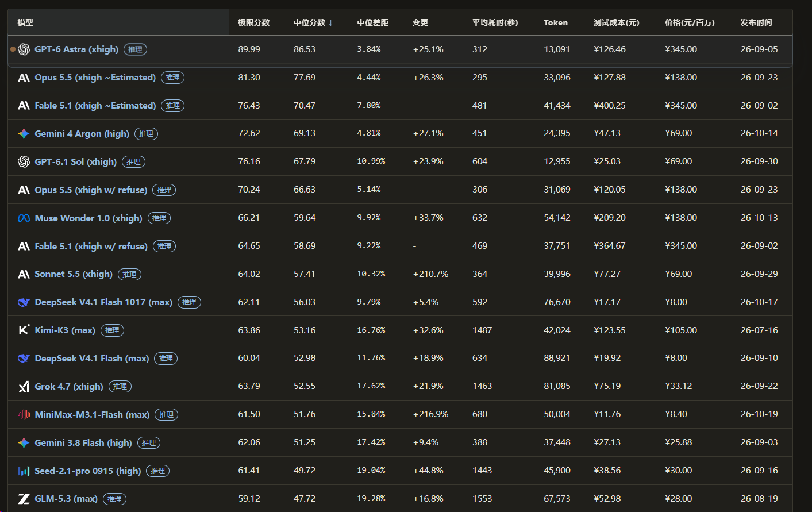
Task: Click the 推理 tag next to Fable 5.1 Estimated
Action: pyautogui.click(x=173, y=106)
